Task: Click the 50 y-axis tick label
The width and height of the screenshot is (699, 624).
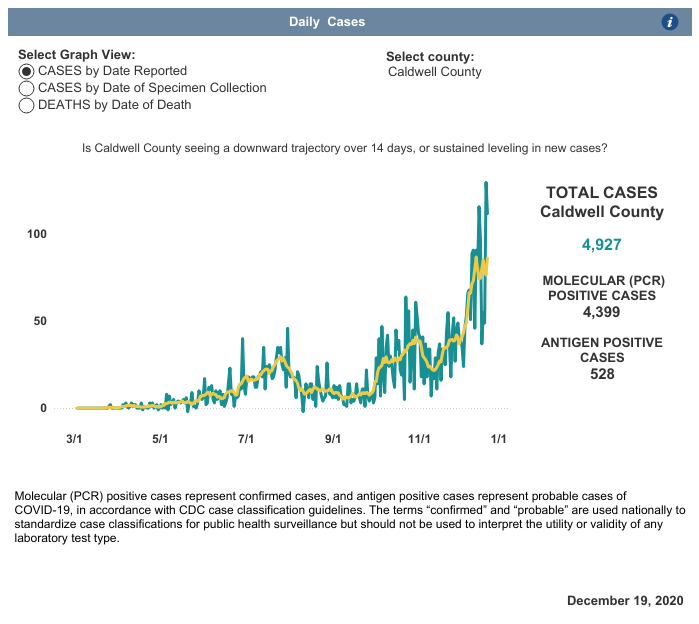Action: click(40, 321)
